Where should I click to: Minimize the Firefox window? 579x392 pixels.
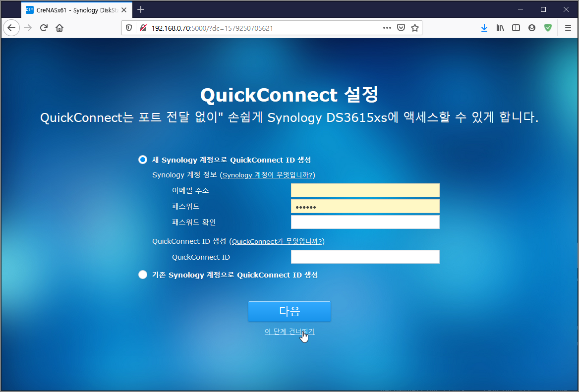521,9
